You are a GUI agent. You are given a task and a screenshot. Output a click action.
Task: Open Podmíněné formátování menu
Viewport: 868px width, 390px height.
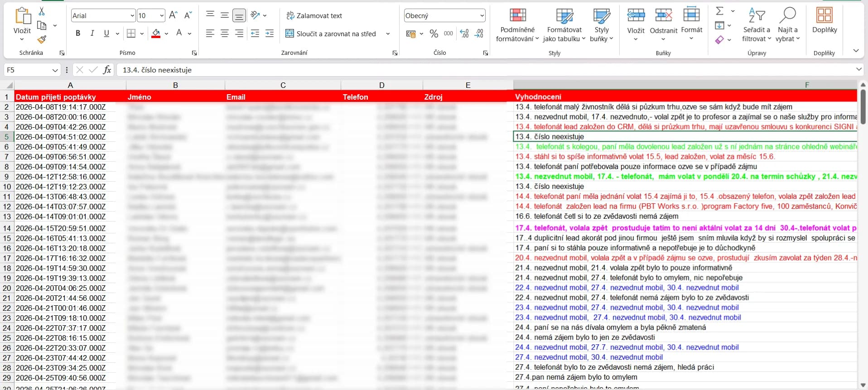(517, 25)
